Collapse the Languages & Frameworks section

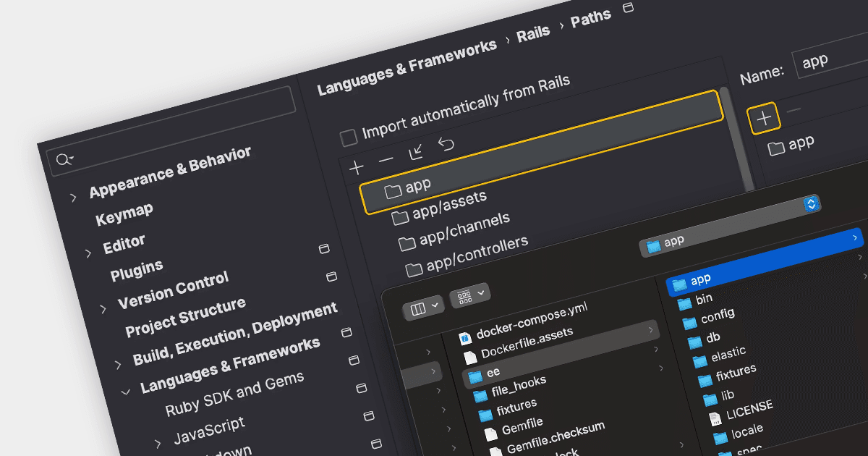click(125, 392)
